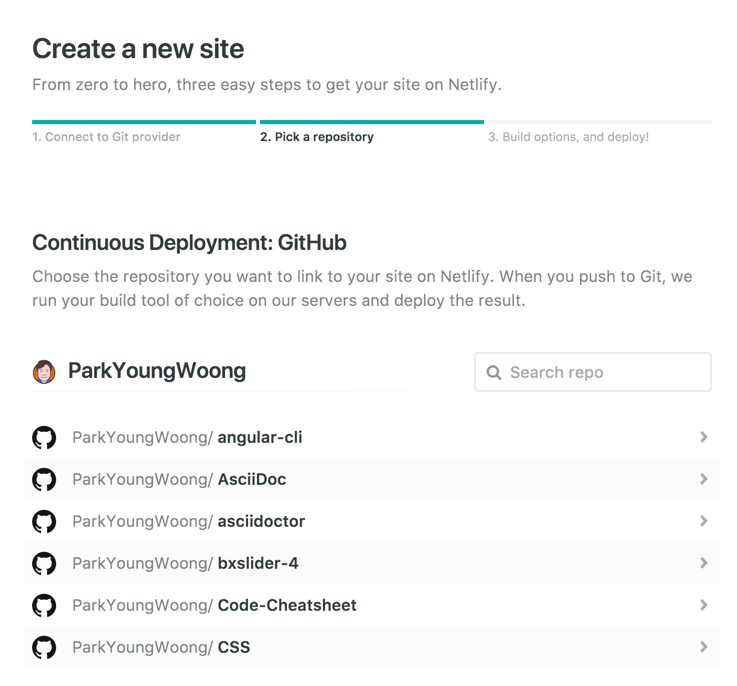Click GitHub icon beside AsciiDoc repo
Viewport: 737px width, 686px height.
44,480
